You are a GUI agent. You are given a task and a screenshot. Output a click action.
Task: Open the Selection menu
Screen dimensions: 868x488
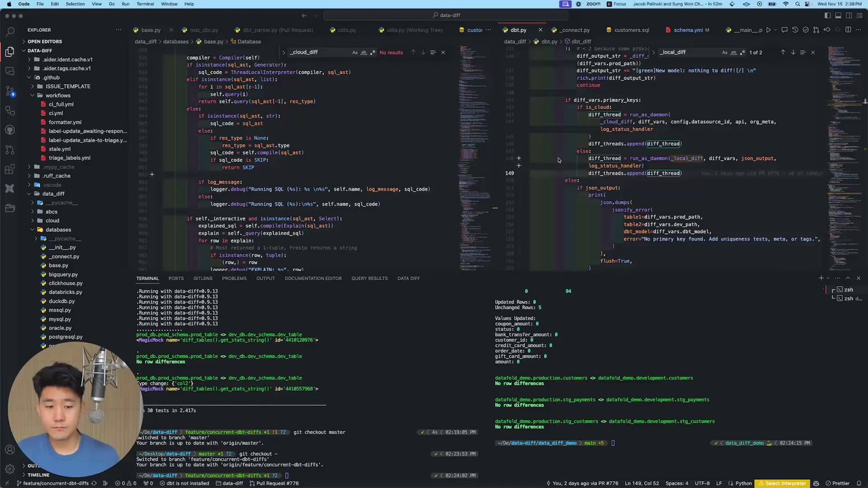click(x=75, y=4)
